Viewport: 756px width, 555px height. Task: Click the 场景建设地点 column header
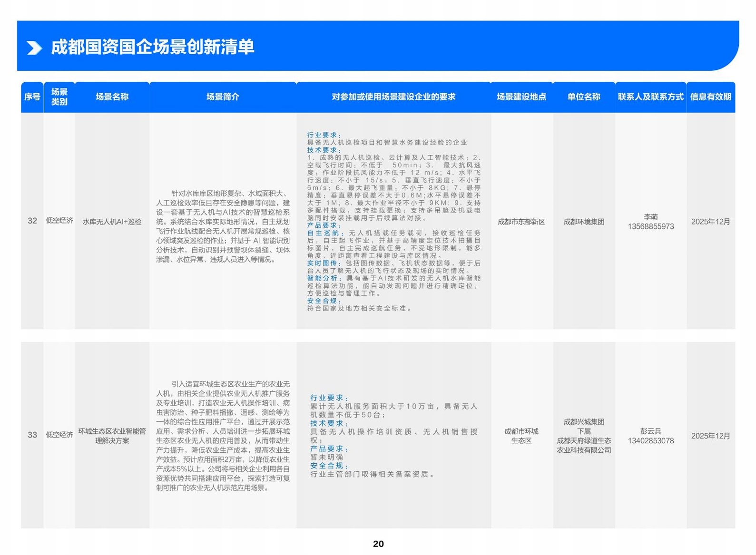click(x=521, y=97)
